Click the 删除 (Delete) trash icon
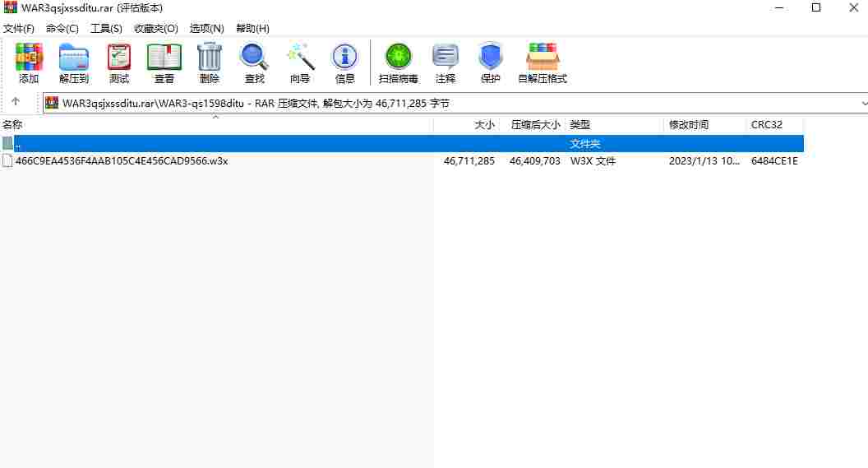 click(210, 63)
